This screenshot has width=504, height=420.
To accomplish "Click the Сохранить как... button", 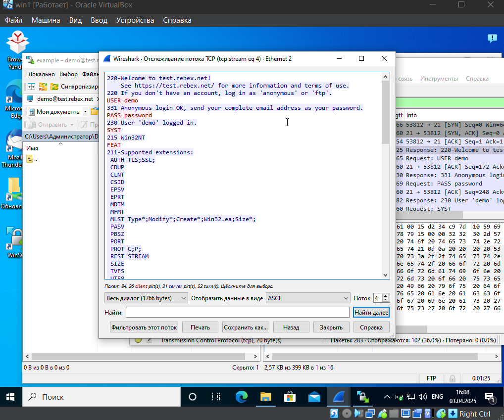I will (246, 327).
